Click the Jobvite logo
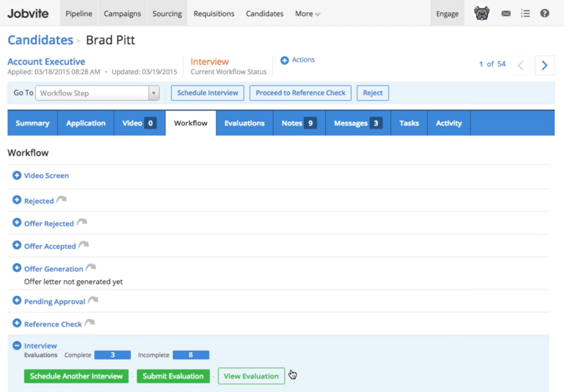Screen dimensions: 588x392 28,14
